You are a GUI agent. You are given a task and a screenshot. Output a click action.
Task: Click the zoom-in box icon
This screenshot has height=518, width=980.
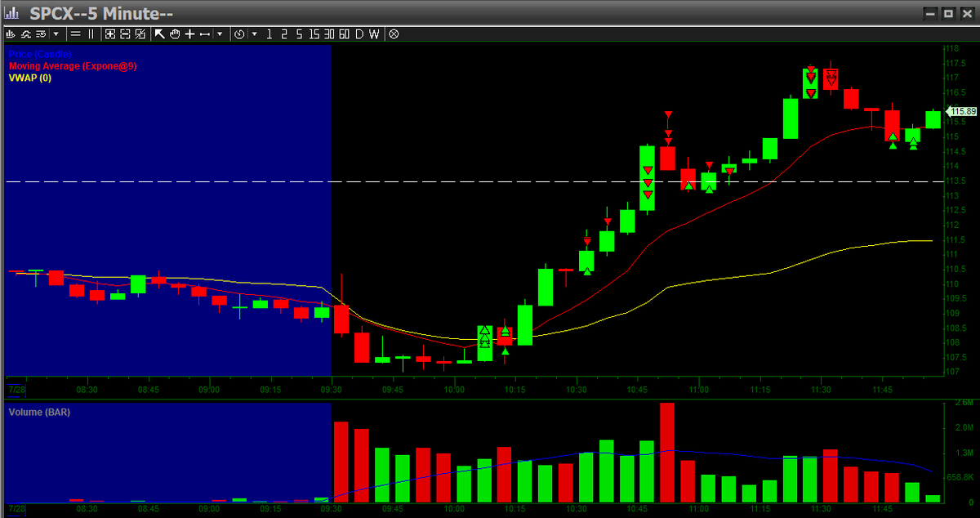[x=110, y=33]
